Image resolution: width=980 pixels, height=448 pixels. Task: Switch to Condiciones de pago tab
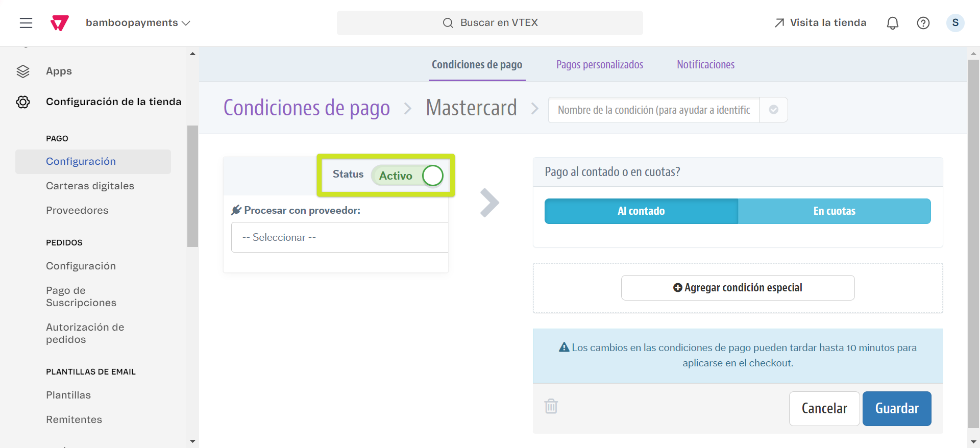click(477, 65)
